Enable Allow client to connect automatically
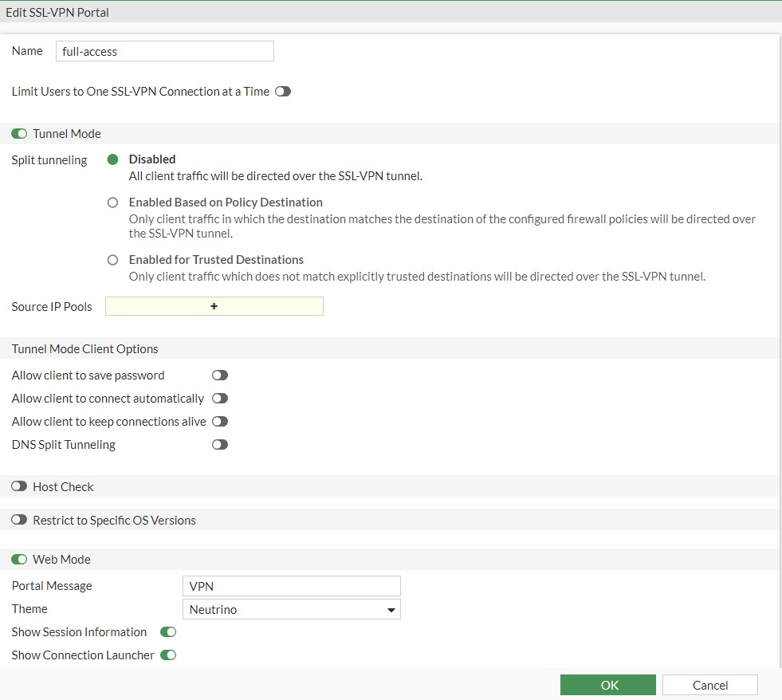The width and height of the screenshot is (782, 700). click(220, 399)
